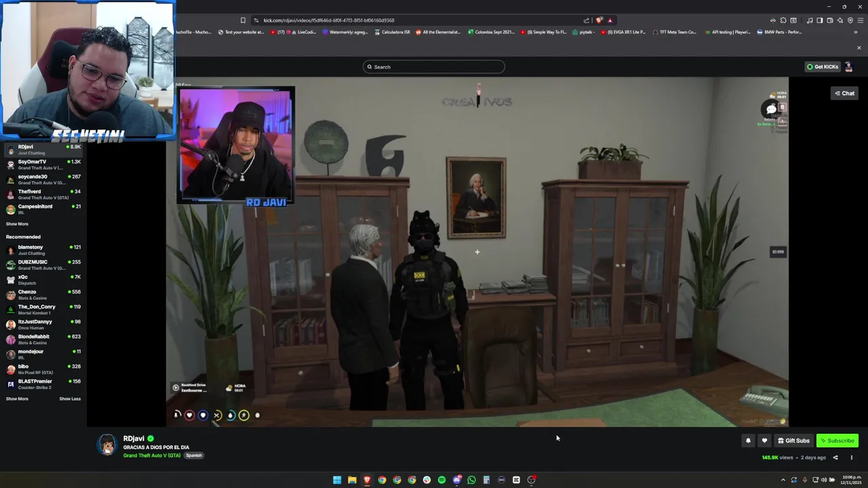This screenshot has width=868, height=488.
Task: Click the taskbar clock and date
Action: [x=851, y=480]
